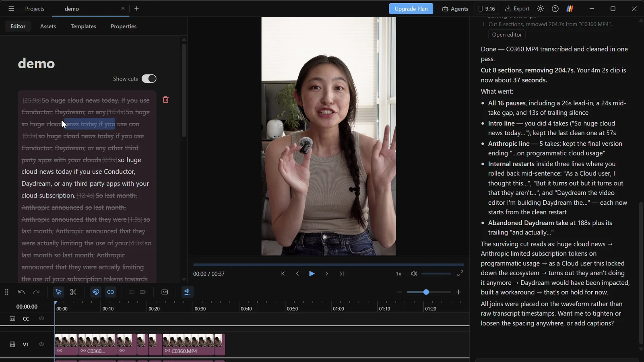
Task: Click the Open editor button
Action: pyautogui.click(x=507, y=35)
